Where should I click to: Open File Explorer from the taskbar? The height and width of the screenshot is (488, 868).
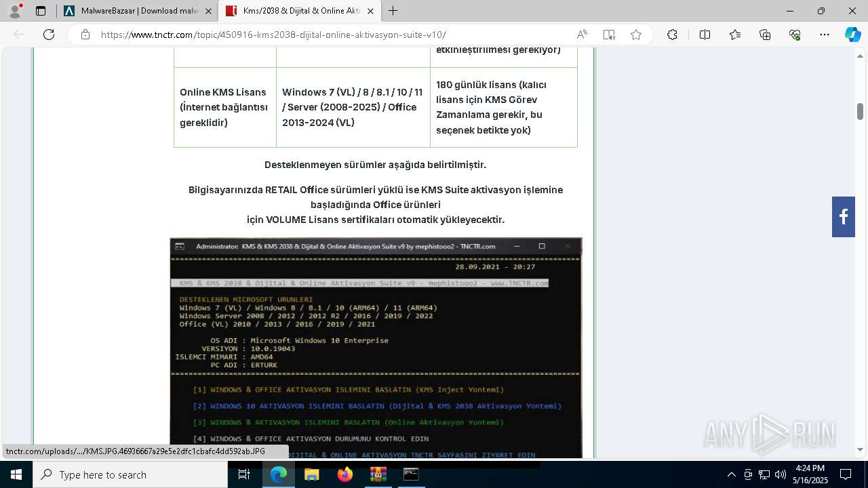point(311,474)
